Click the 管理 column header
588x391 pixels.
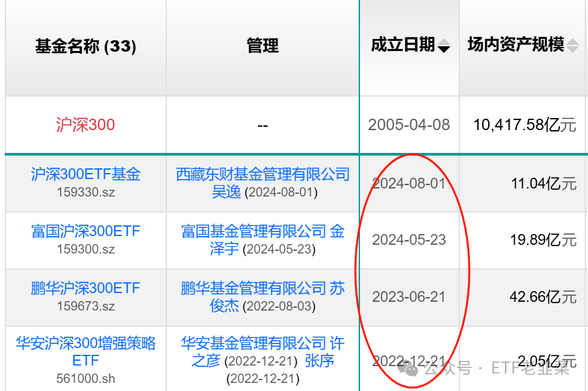[262, 46]
